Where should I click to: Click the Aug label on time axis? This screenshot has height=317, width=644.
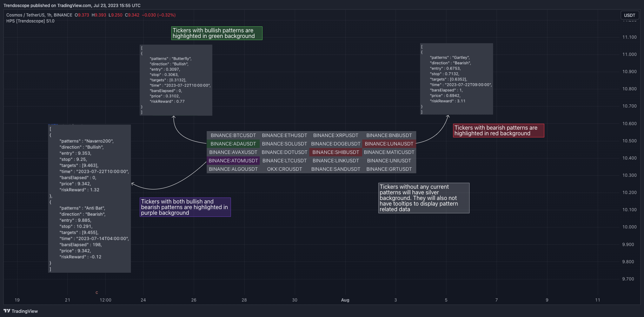345,300
